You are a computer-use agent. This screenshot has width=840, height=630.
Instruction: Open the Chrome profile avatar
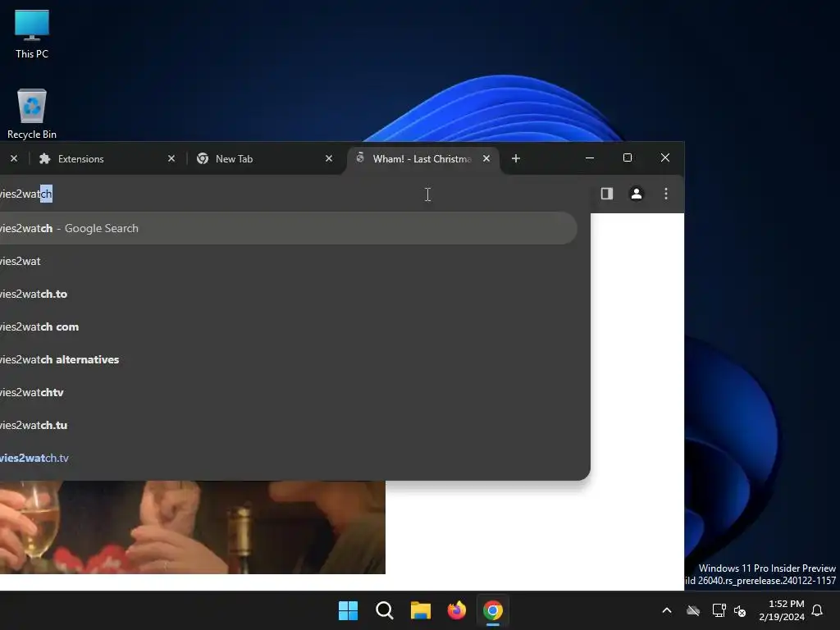tap(637, 194)
